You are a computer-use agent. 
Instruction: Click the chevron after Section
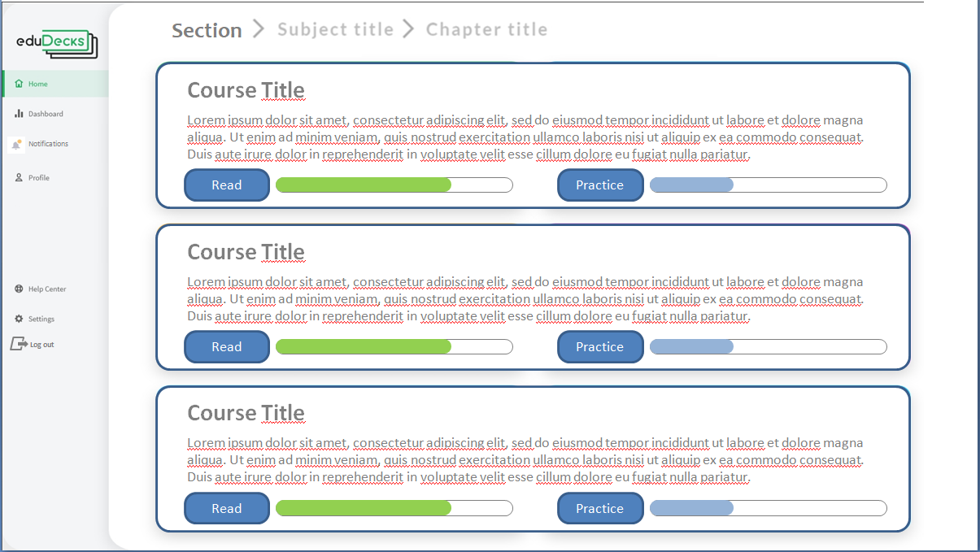(259, 29)
